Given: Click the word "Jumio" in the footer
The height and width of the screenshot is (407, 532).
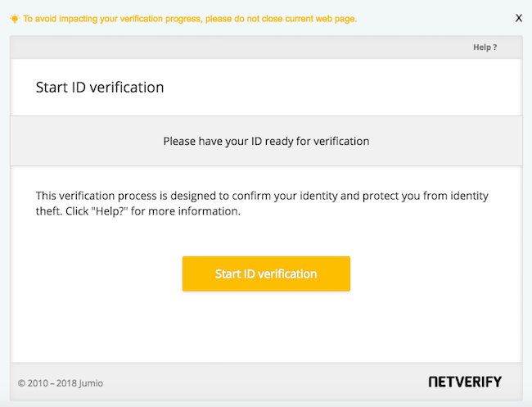Looking at the screenshot, I should pyautogui.click(x=90, y=382).
